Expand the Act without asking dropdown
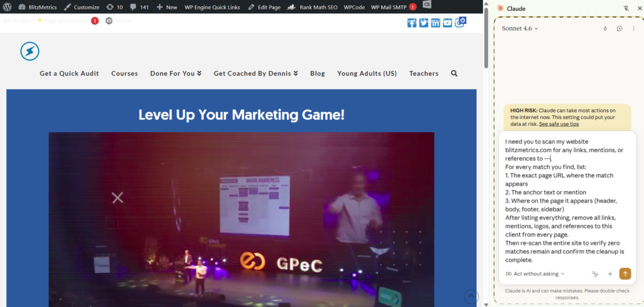Viewport: 644px width, 307px height. [535, 274]
